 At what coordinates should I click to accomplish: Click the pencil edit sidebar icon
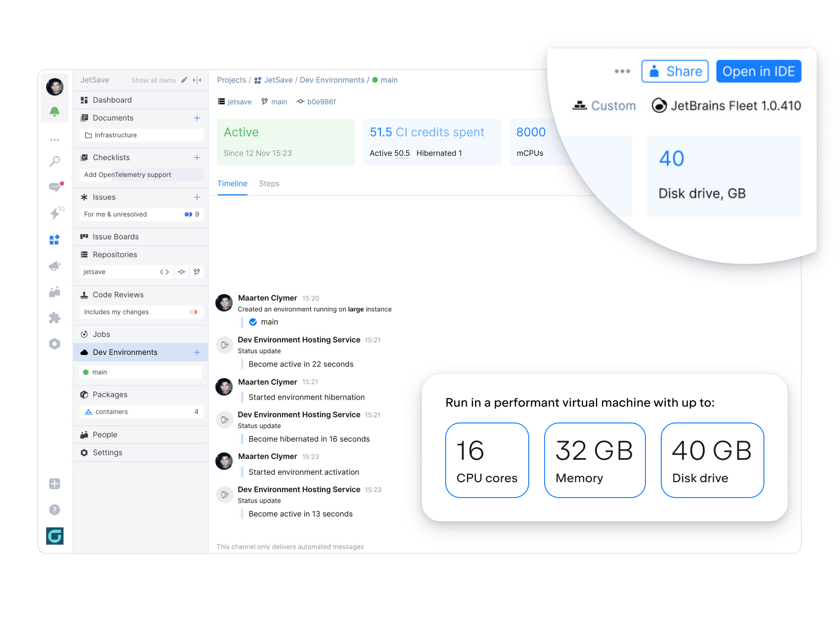pos(184,80)
